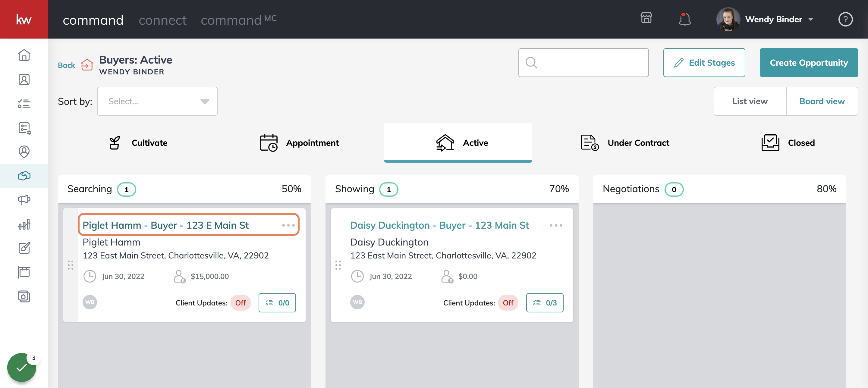The width and height of the screenshot is (868, 388).
Task: Open the calendar board icon in sidebar
Action: pyautogui.click(x=24, y=272)
